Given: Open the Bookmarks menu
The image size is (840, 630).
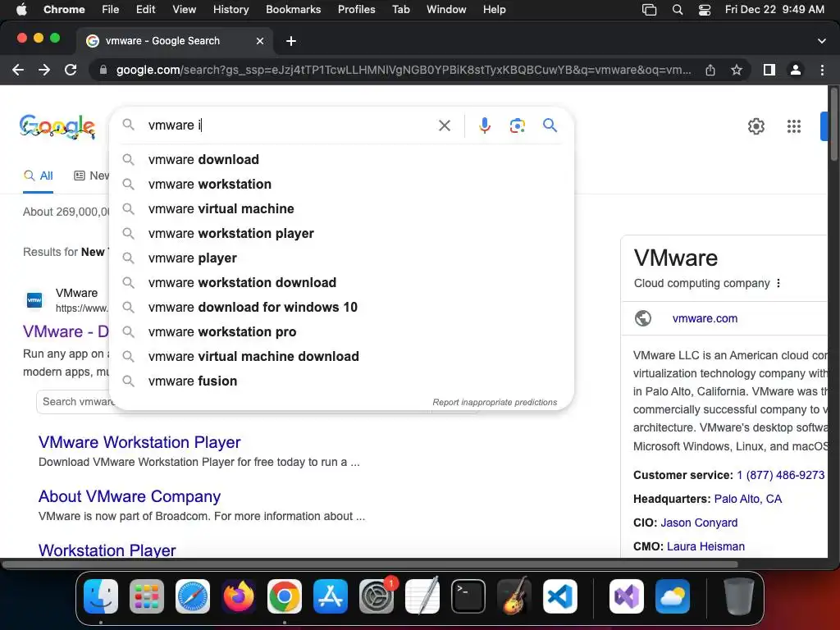Looking at the screenshot, I should (x=293, y=10).
